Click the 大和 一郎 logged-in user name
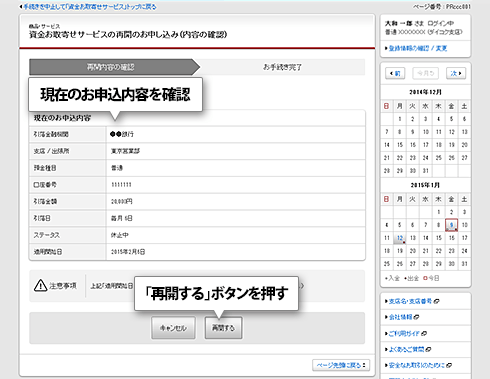 [398, 23]
